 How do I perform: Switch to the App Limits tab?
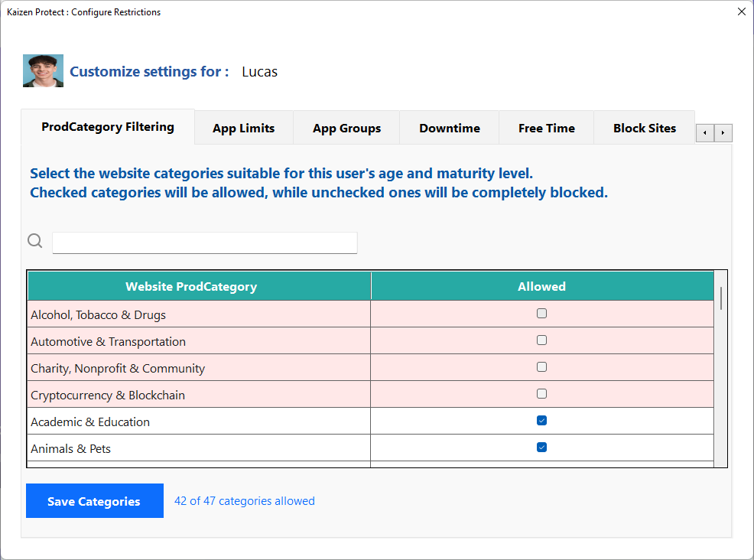point(243,128)
